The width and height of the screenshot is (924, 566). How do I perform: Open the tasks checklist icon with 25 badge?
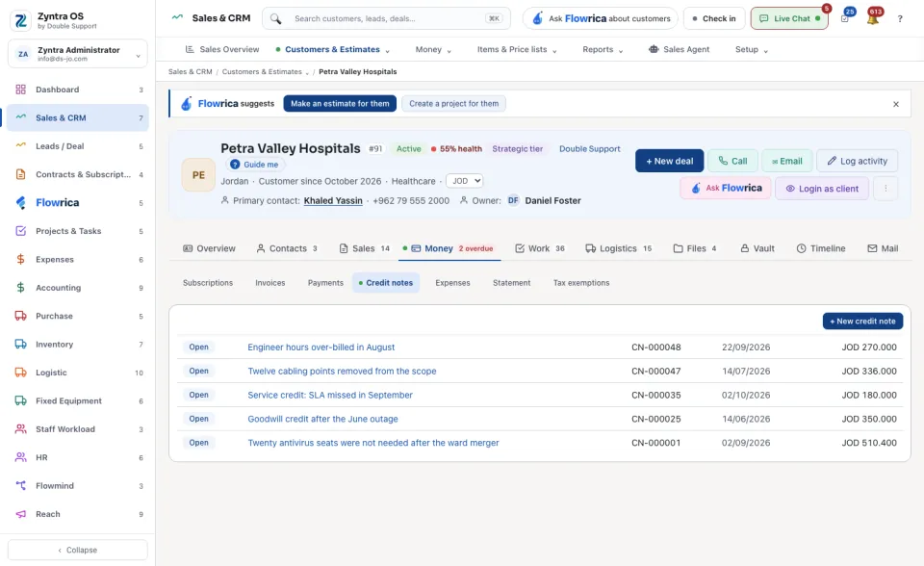click(845, 19)
